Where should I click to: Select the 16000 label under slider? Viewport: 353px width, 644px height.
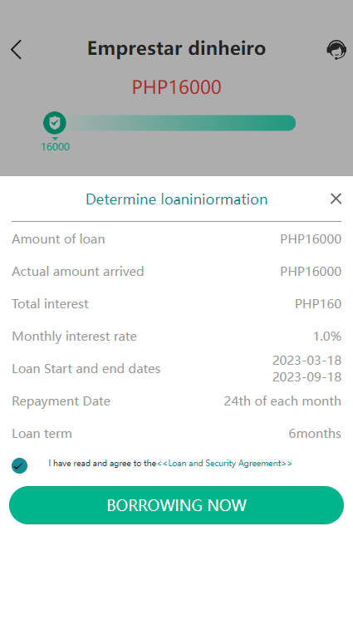[55, 146]
